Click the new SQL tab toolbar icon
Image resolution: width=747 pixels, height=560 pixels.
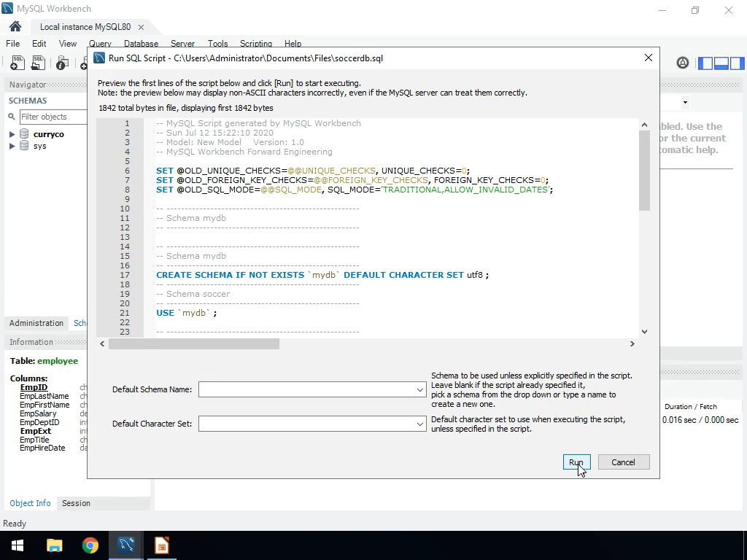pos(18,63)
